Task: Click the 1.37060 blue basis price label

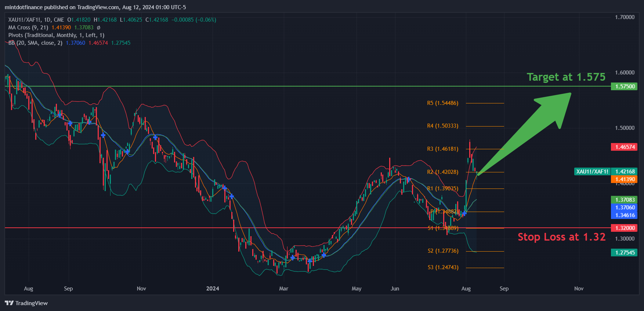Action: [624, 208]
